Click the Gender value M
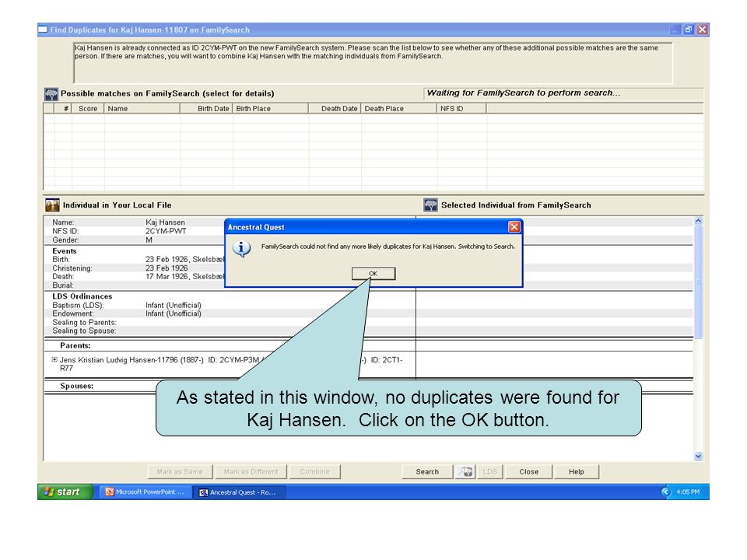This screenshot has height=560, width=747. (x=149, y=240)
